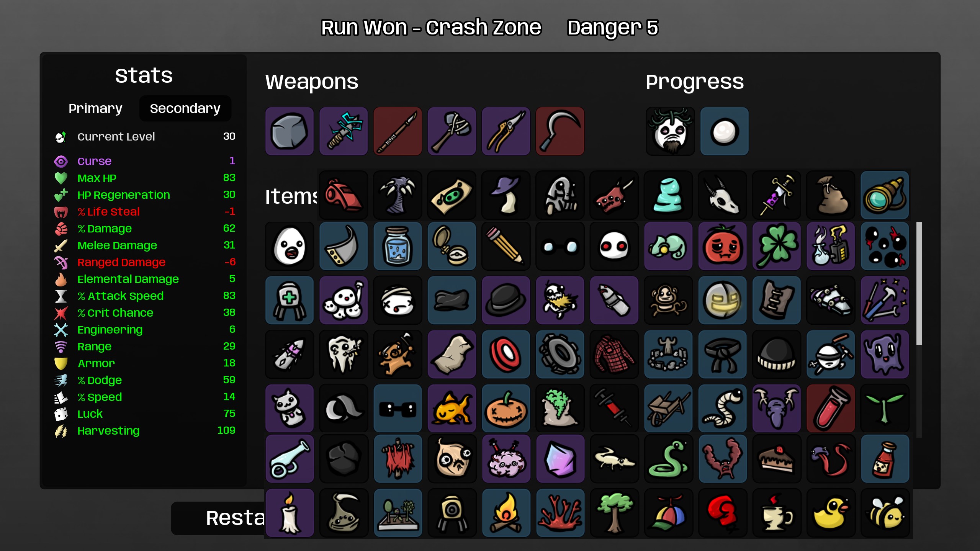
Task: Click the bee item icon
Action: click(x=885, y=513)
